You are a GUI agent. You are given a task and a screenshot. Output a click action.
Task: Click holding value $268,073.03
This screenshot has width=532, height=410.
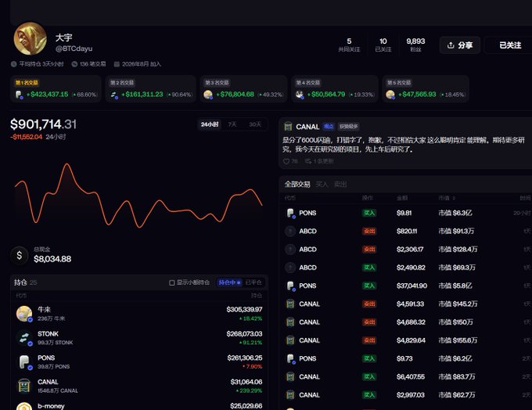[x=244, y=333]
